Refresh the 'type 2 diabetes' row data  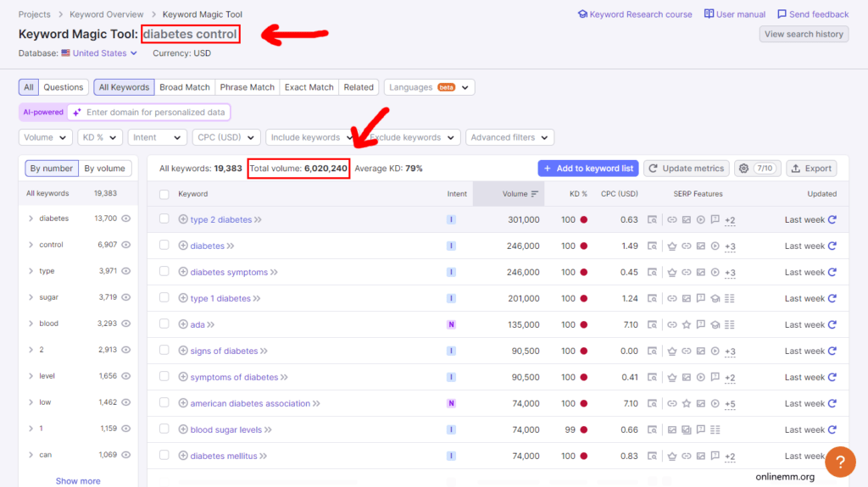pos(832,219)
